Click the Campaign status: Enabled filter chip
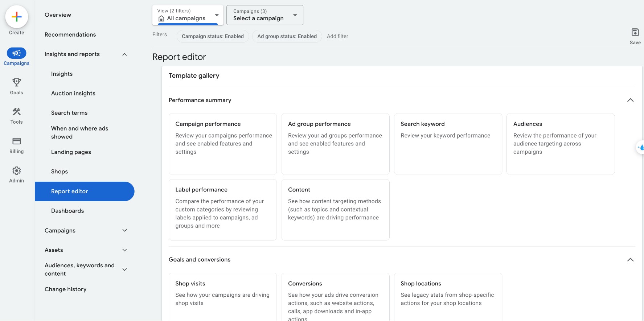 pyautogui.click(x=213, y=36)
